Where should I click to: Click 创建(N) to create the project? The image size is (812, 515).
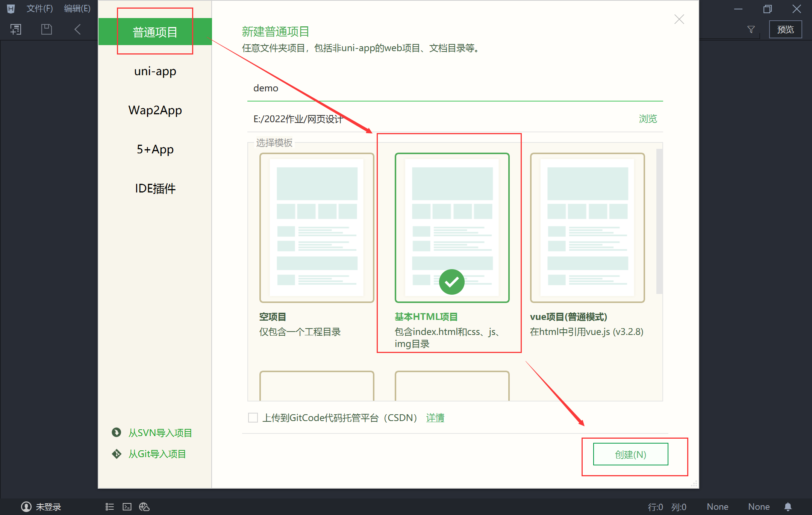click(x=630, y=454)
